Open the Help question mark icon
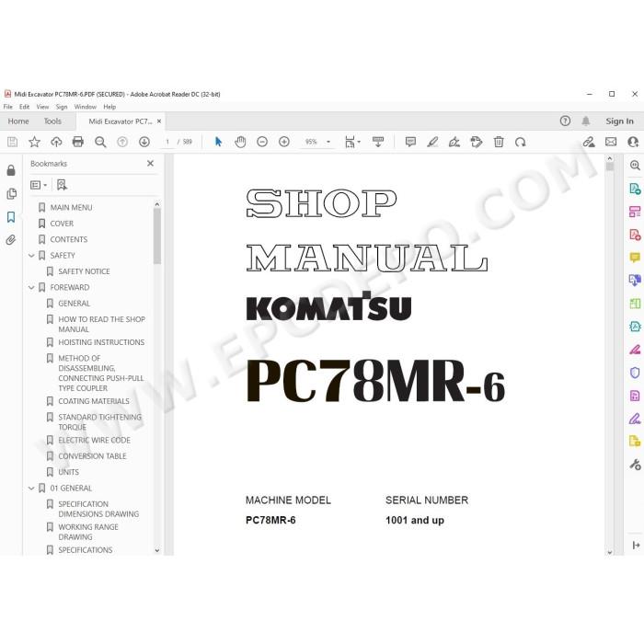Image resolution: width=644 pixels, height=644 pixels. coord(565,121)
